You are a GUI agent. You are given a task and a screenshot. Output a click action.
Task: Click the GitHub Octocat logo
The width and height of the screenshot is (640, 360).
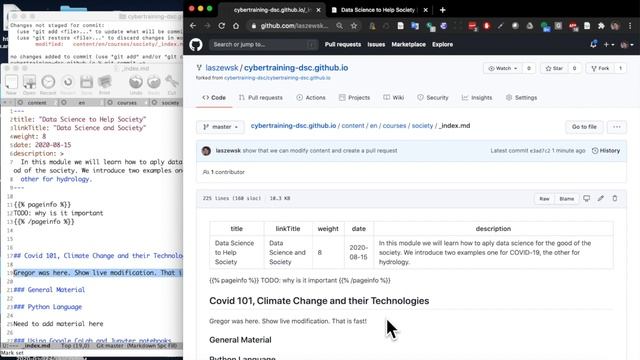coord(196,44)
